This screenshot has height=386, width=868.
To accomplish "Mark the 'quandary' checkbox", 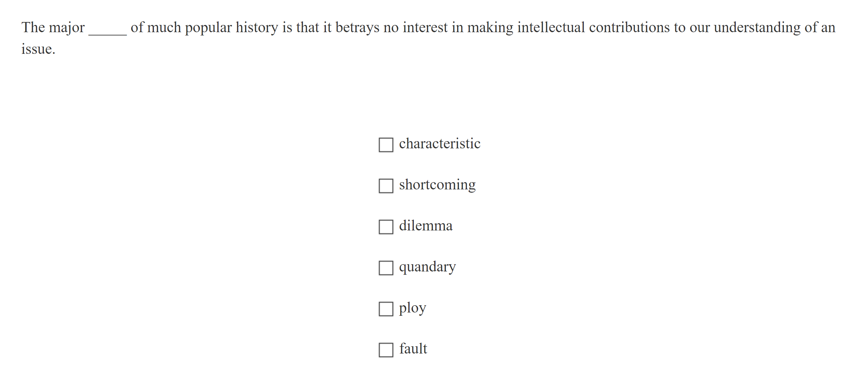I will [386, 268].
